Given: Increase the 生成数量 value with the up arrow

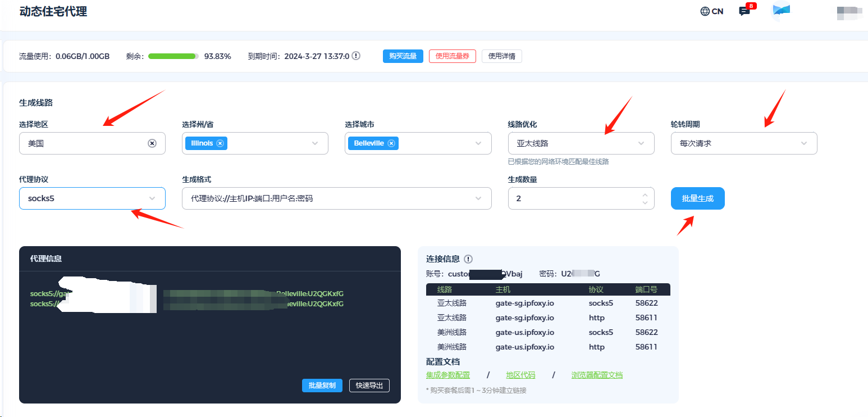Looking at the screenshot, I should click(645, 194).
